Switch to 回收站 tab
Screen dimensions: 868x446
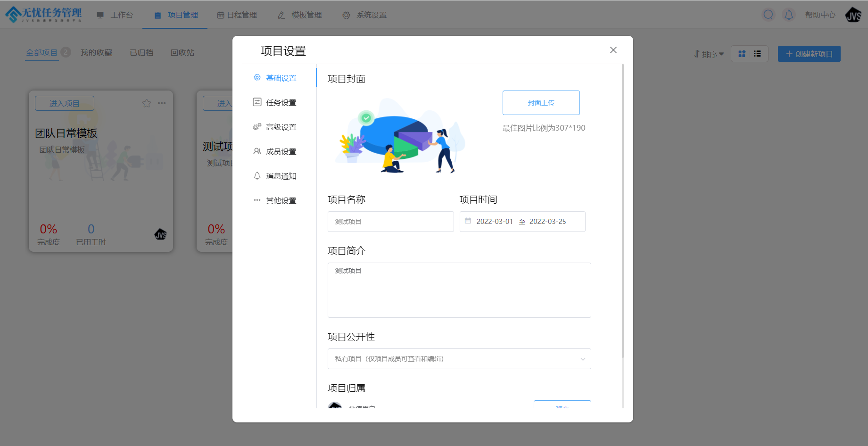point(182,52)
